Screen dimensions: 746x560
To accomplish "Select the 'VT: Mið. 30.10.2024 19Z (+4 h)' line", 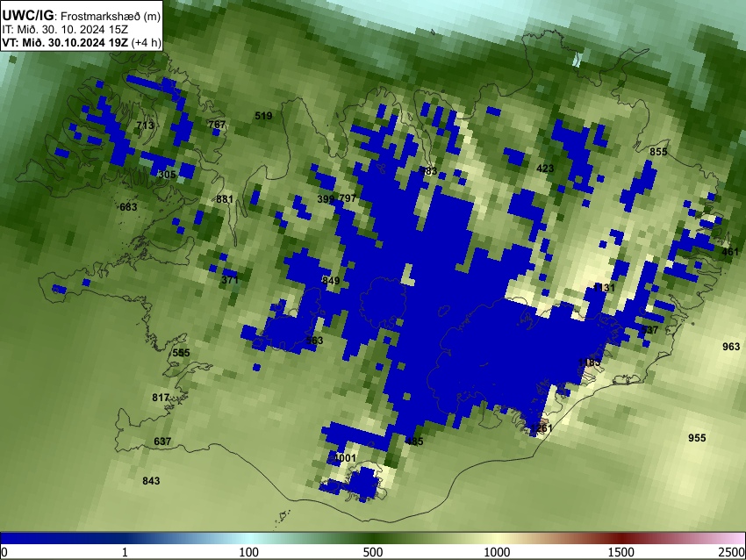I will [82, 42].
